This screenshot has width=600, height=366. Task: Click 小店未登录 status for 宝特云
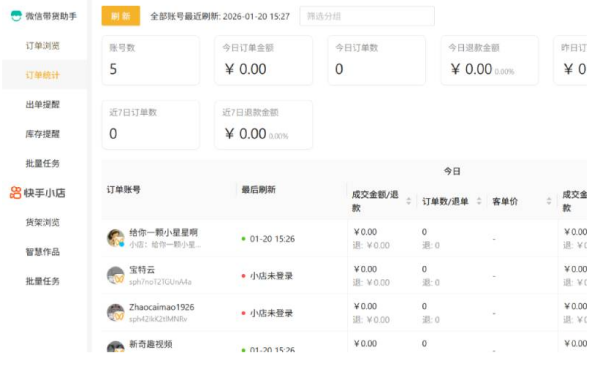click(x=271, y=276)
